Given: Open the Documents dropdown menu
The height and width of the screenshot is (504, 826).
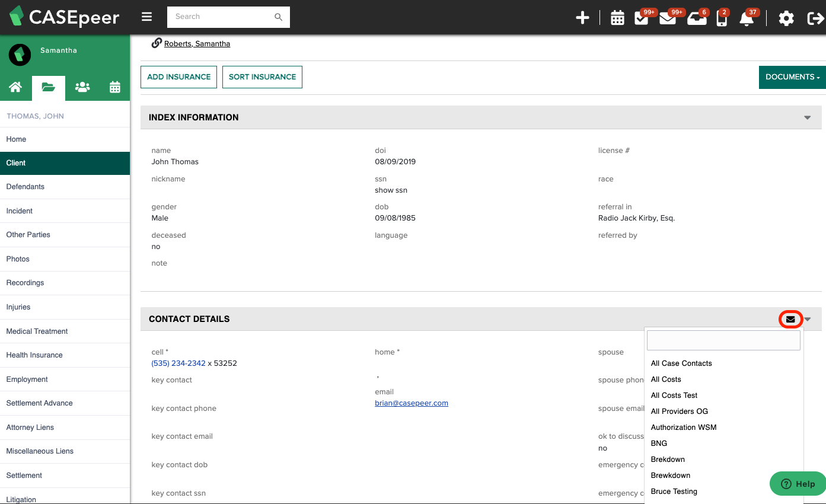Looking at the screenshot, I should pyautogui.click(x=792, y=76).
